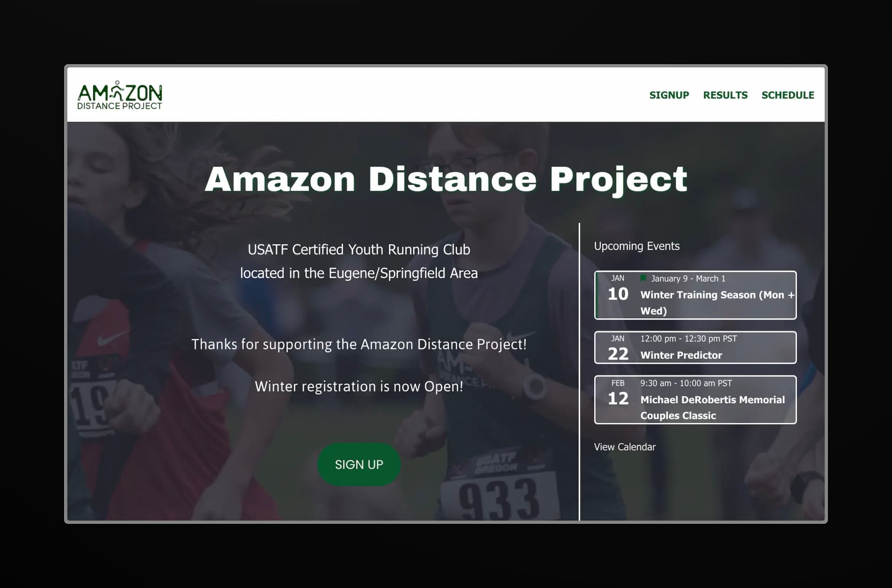Click the Upcoming Events heading

[x=636, y=246]
